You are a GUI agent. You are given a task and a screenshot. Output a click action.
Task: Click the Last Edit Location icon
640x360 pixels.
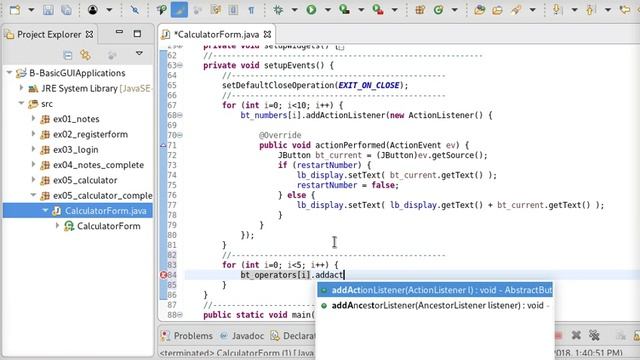(624, 10)
